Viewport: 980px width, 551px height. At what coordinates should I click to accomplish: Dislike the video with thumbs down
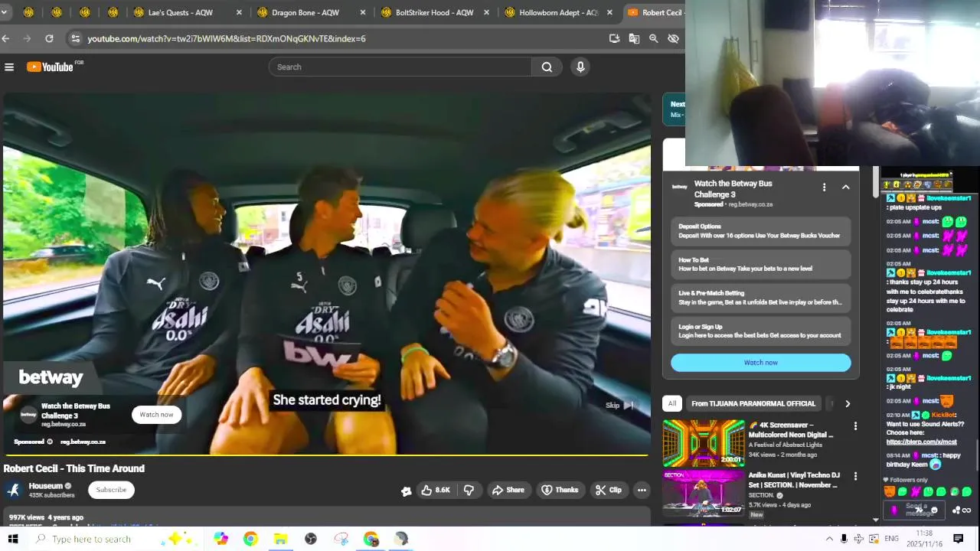coord(469,490)
